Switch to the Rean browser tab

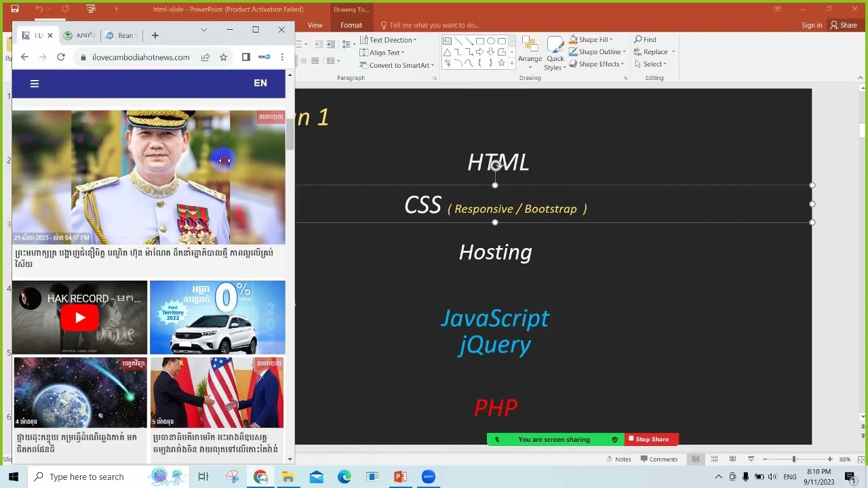(x=121, y=35)
